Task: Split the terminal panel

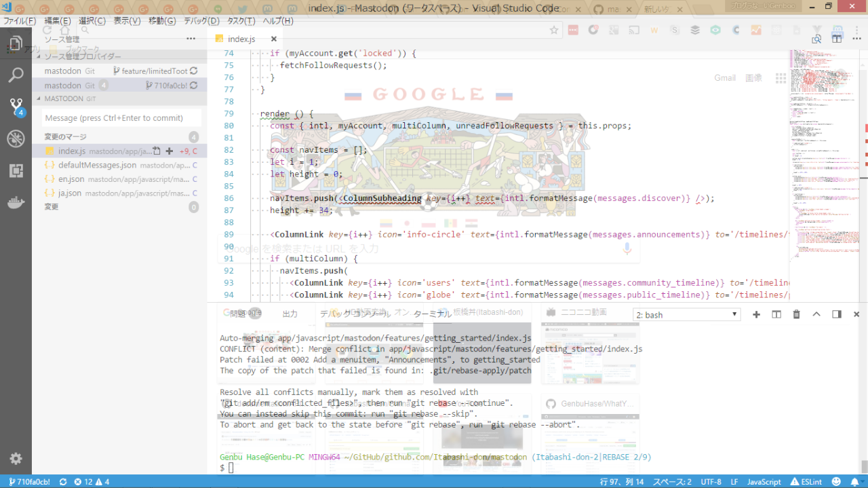Action: [777, 315]
